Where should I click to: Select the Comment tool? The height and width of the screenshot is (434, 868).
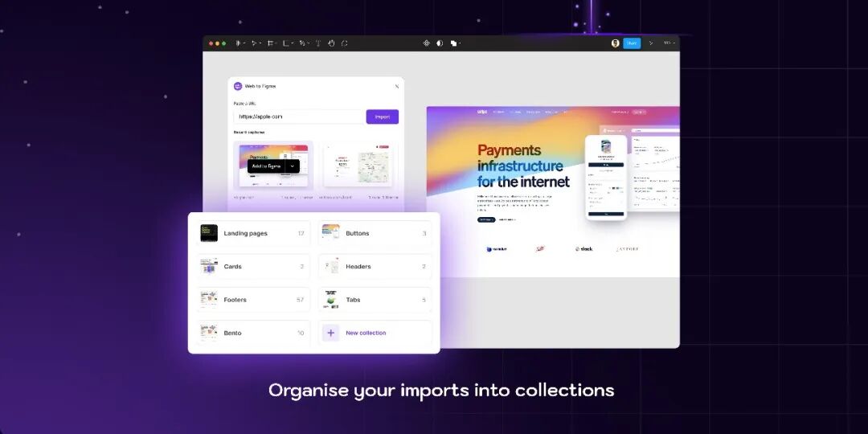(344, 43)
